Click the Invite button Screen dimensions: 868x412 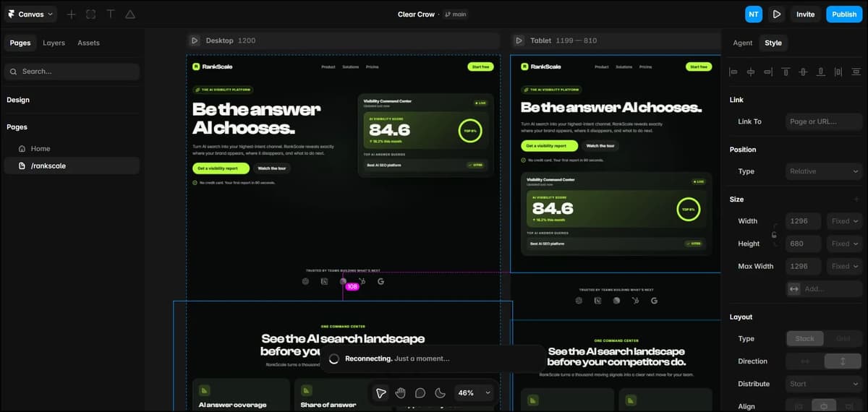806,14
